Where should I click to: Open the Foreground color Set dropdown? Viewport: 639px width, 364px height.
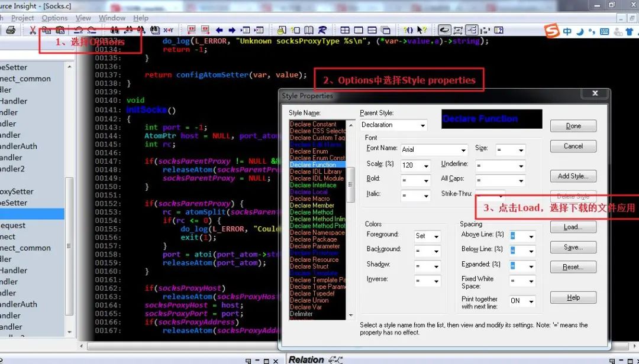(435, 236)
